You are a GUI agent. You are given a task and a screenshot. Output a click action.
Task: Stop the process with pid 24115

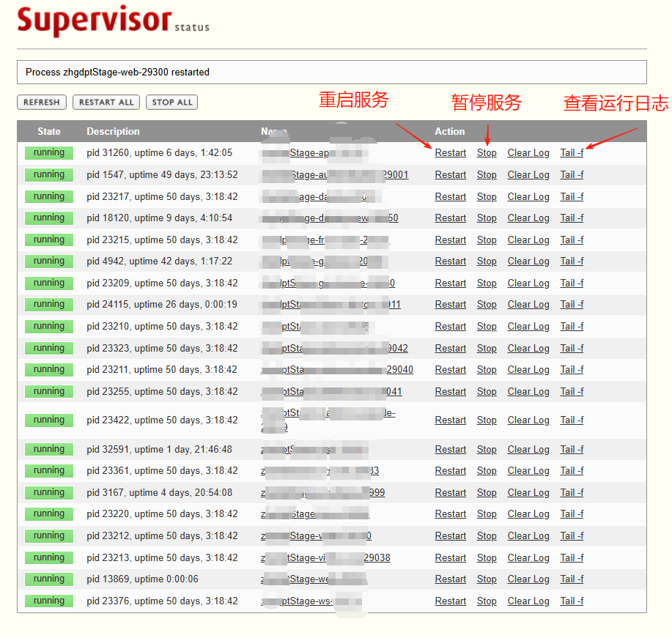click(x=486, y=304)
